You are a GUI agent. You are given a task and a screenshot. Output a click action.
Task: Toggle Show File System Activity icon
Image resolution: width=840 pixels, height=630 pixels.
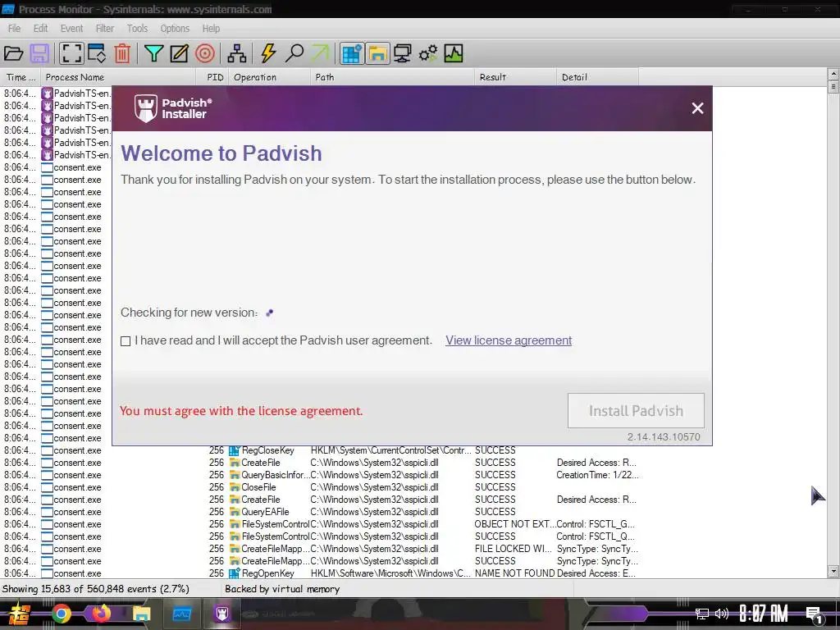click(x=377, y=53)
